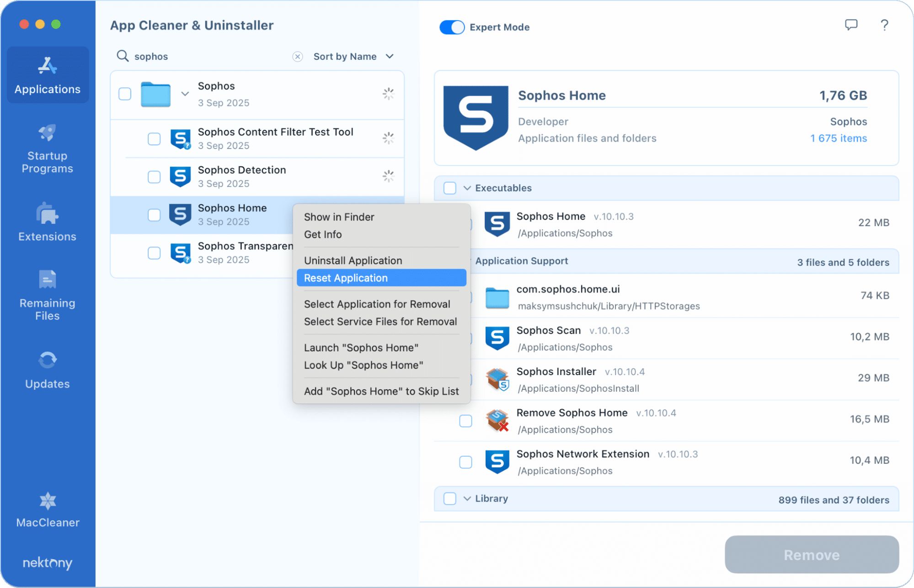Open the Sort by Name dropdown

coord(353,56)
